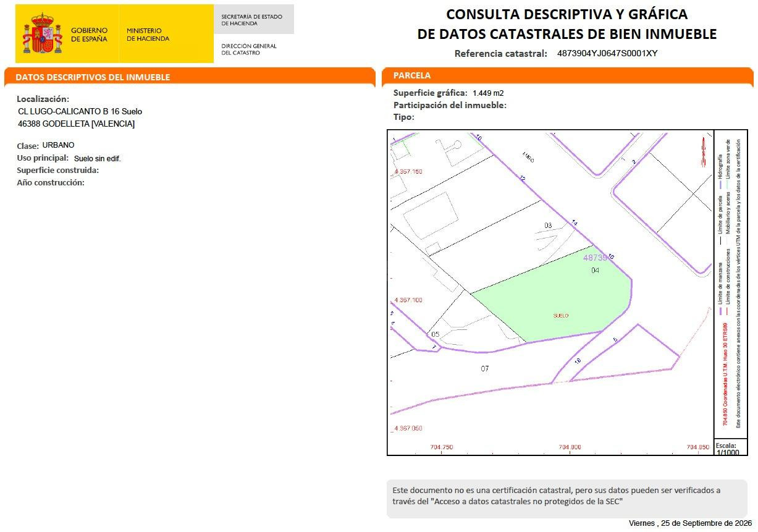
Task: Select the 'Suelo sin edif.' value
Action: (98, 159)
